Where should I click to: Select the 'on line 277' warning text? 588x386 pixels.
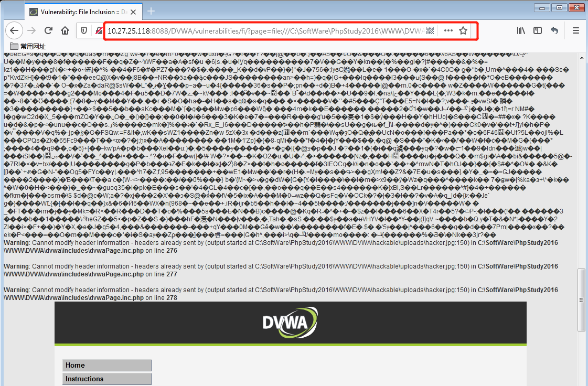[x=161, y=274]
